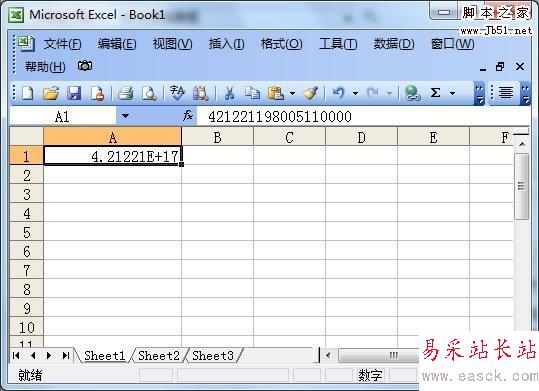Select row 10 header
The image size is (539, 391).
tap(26, 327)
